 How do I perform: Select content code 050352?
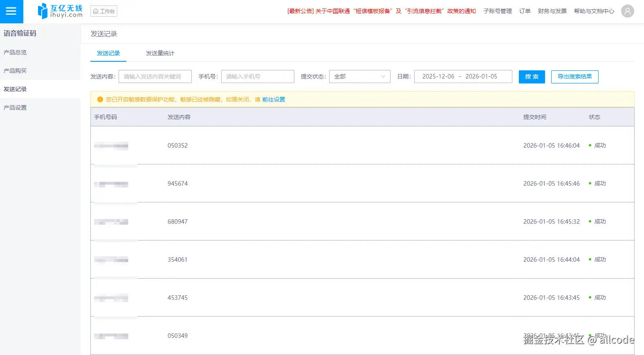pyautogui.click(x=177, y=146)
